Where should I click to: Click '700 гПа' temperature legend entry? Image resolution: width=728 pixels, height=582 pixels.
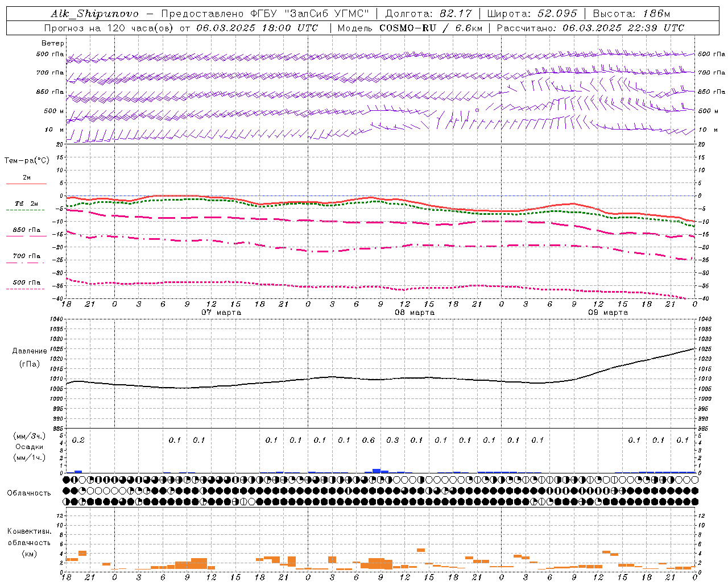[26, 256]
